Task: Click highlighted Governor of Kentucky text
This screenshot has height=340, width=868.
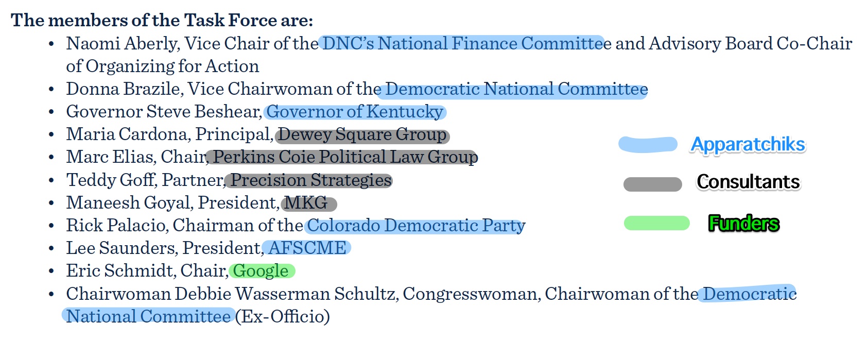Action: (355, 112)
